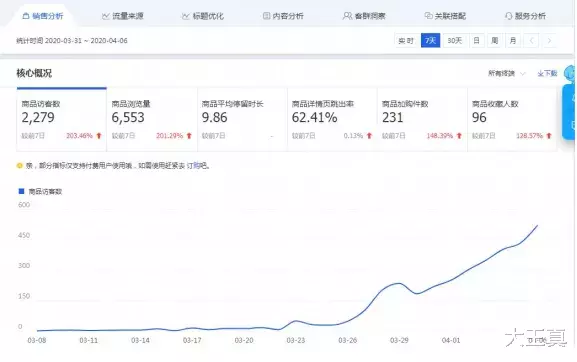Click the date range 2020-03-31 ~ 2020-04-06
The image size is (577, 362).
[86, 40]
